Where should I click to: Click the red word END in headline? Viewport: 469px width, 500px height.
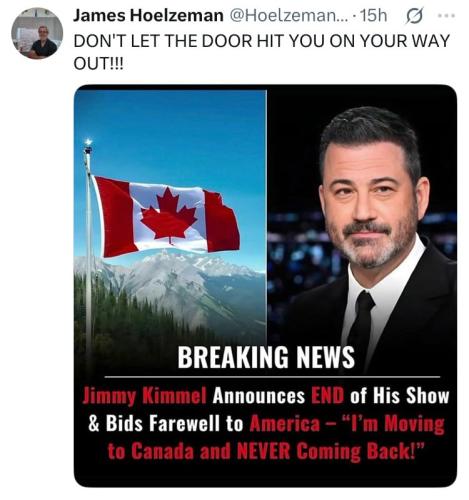pyautogui.click(x=327, y=396)
